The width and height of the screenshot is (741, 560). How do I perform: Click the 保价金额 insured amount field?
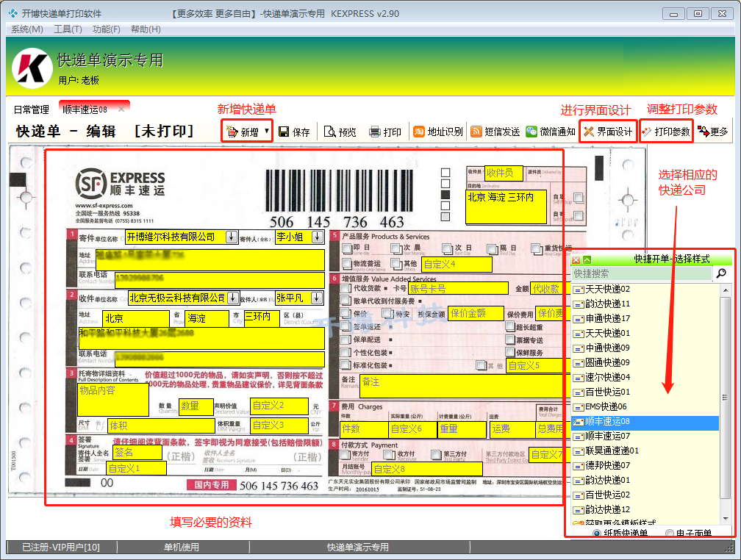[x=476, y=313]
